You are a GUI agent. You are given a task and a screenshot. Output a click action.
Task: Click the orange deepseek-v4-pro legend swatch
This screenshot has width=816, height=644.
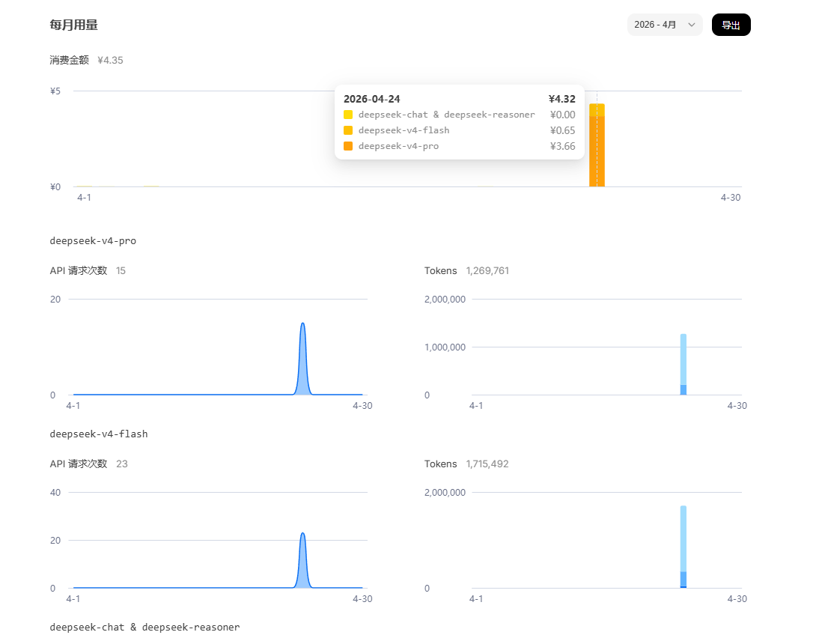pos(348,146)
